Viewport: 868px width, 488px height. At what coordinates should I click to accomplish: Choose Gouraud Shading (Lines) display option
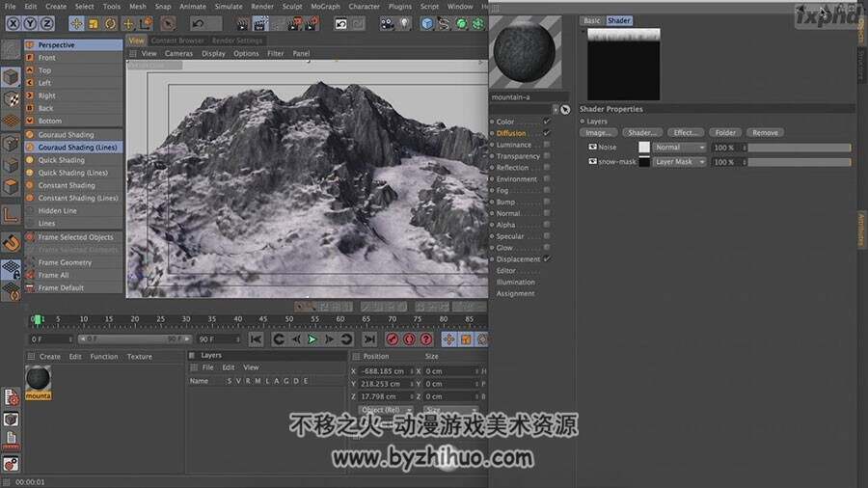[73, 148]
